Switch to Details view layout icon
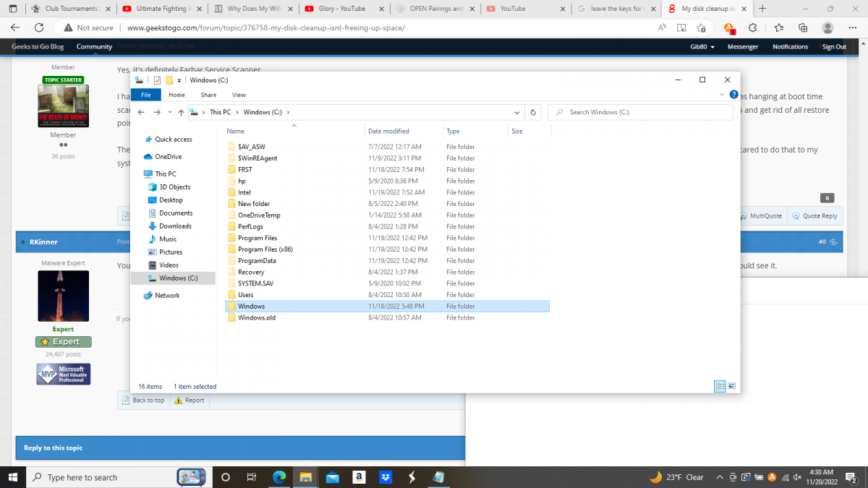The image size is (868, 488). (x=720, y=386)
